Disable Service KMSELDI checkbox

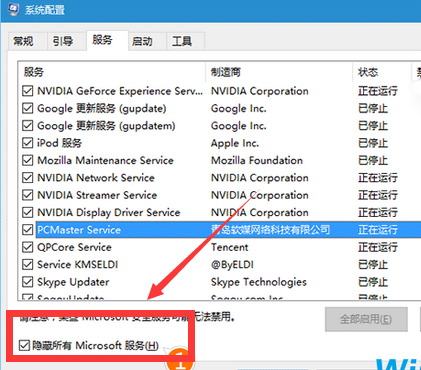pos(27,264)
